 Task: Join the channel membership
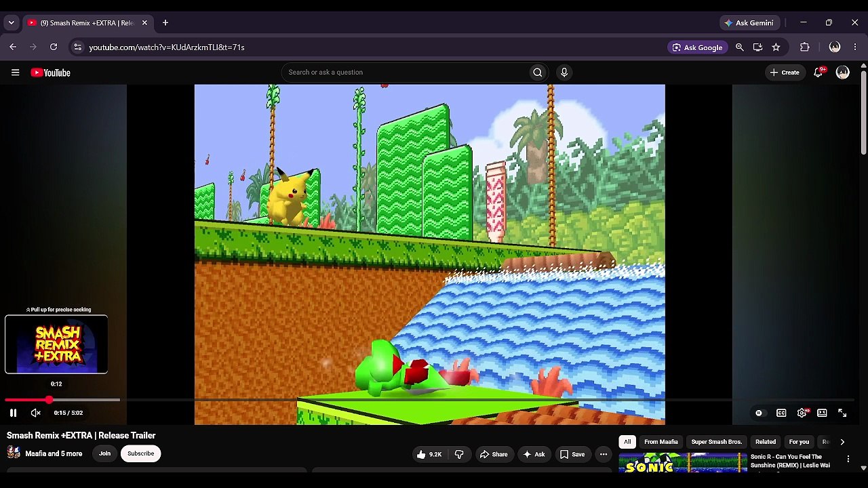[104, 453]
